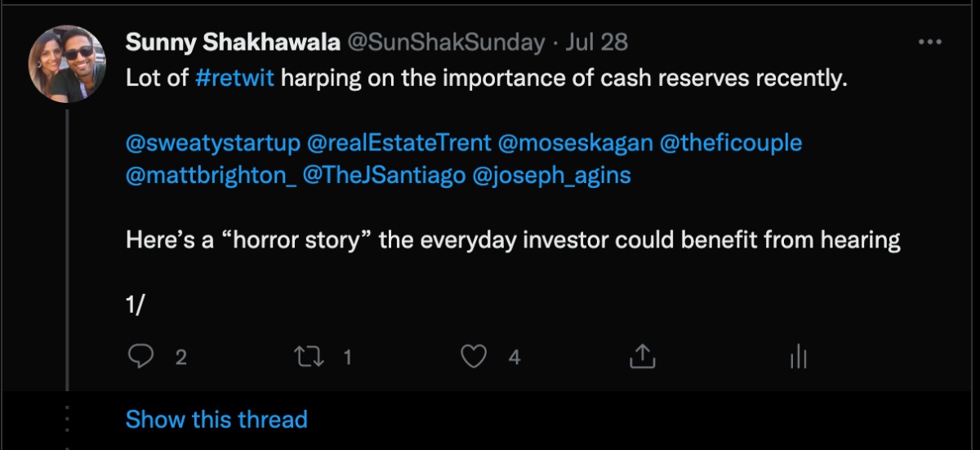Expand the thread via Show this thread
980x450 pixels.
pos(216,420)
